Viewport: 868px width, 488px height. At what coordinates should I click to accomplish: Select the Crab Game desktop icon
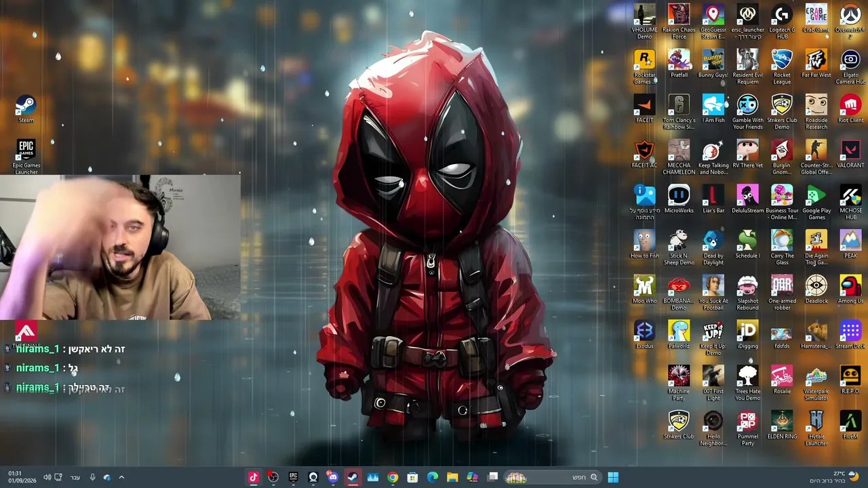coord(816,18)
